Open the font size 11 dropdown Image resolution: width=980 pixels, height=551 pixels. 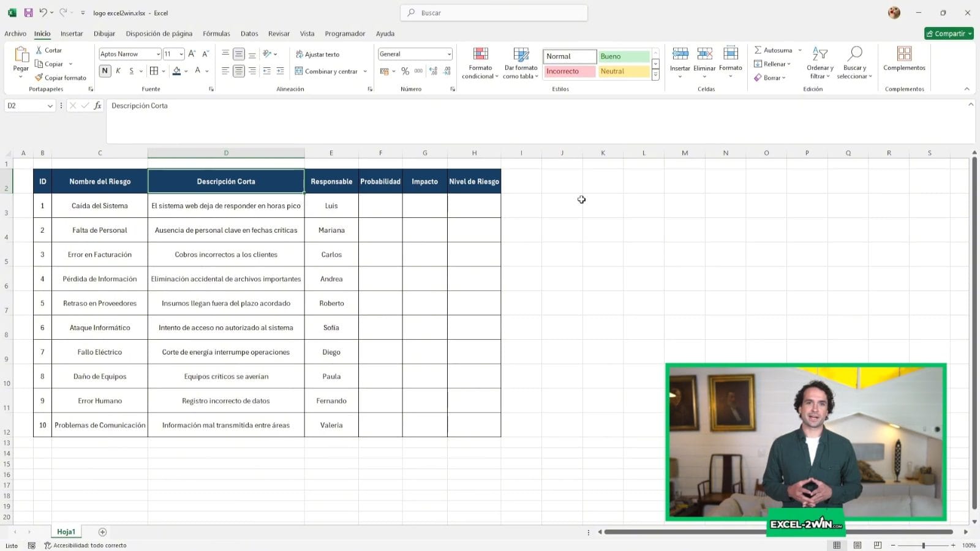click(x=181, y=54)
